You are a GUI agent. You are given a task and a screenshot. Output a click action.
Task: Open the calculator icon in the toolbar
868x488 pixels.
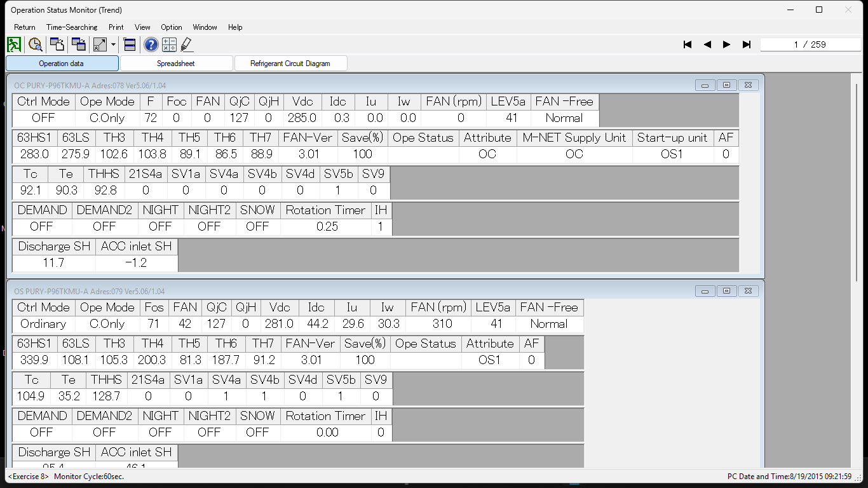pyautogui.click(x=169, y=44)
